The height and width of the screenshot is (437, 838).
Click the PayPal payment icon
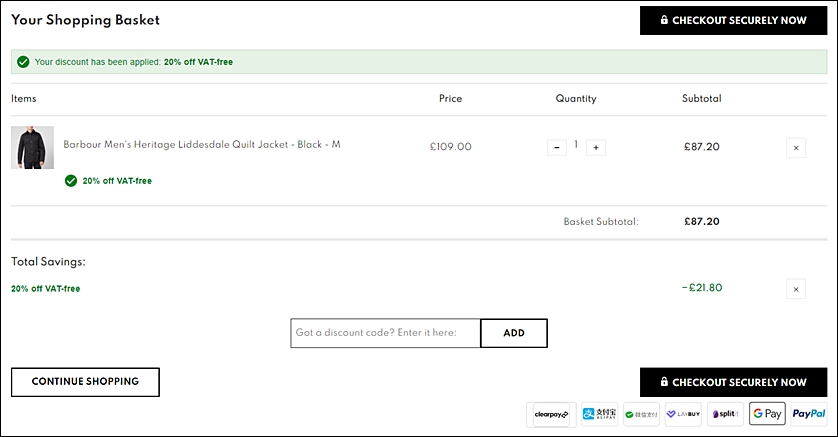[809, 414]
